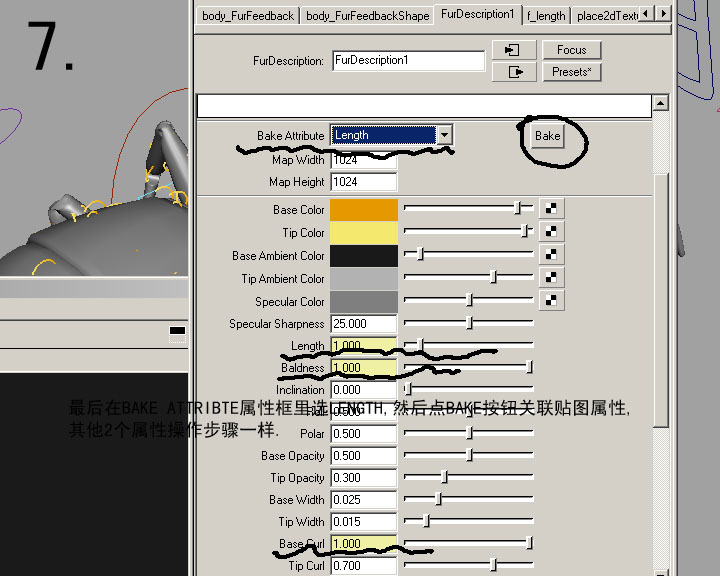Image resolution: width=720 pixels, height=576 pixels.
Task: Click the Map Height value field
Action: click(364, 182)
